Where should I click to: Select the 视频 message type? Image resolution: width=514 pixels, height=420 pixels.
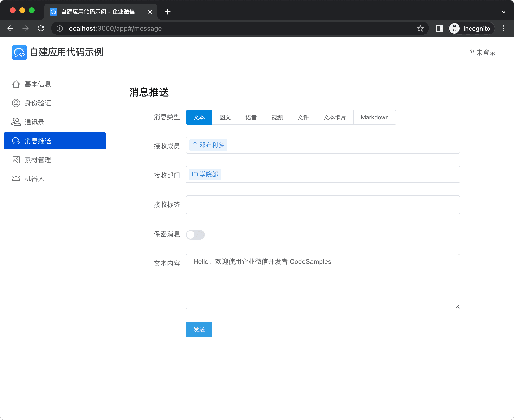tap(277, 117)
